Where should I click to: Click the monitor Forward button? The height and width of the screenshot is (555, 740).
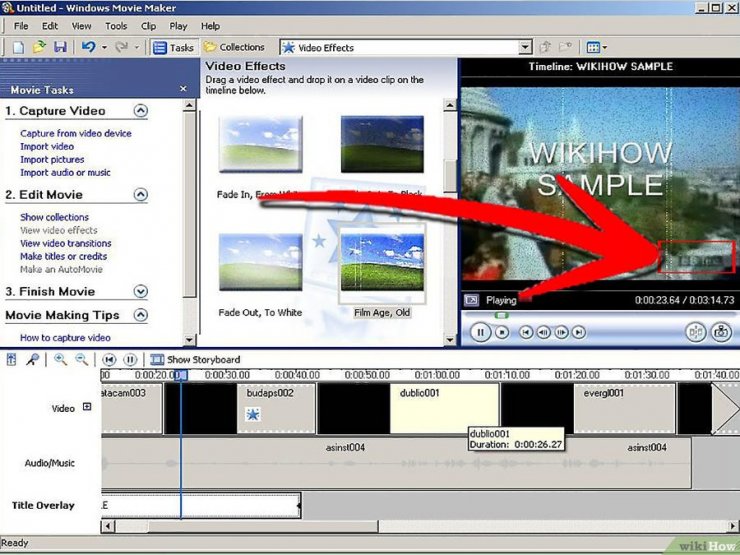(x=579, y=332)
